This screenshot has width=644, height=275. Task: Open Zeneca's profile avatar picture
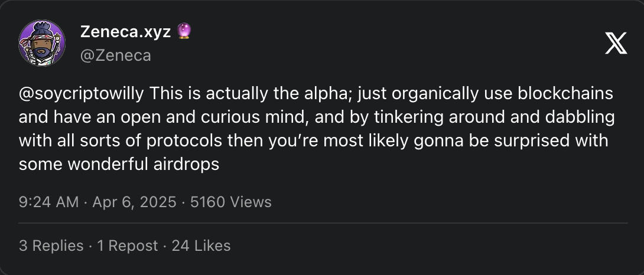(42, 43)
